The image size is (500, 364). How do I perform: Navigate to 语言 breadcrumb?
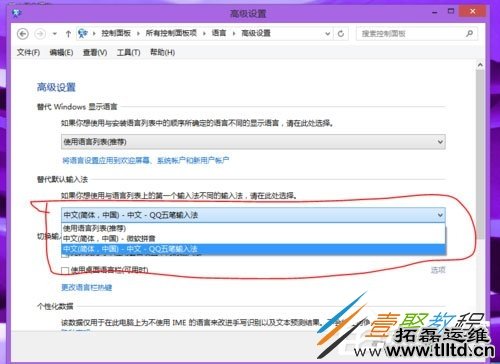pyautogui.click(x=219, y=33)
